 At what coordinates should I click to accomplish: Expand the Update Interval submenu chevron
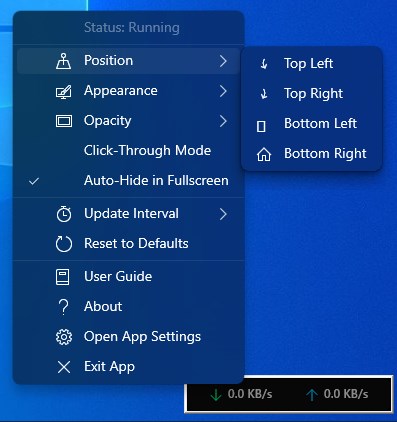223,214
